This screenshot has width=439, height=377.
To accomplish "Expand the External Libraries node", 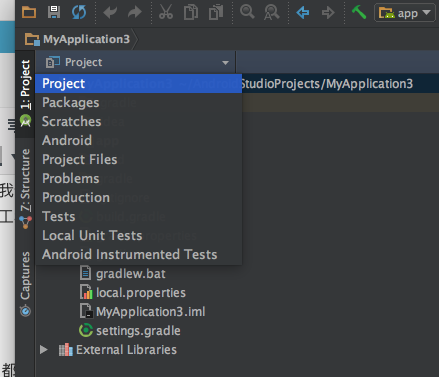I will point(43,350).
